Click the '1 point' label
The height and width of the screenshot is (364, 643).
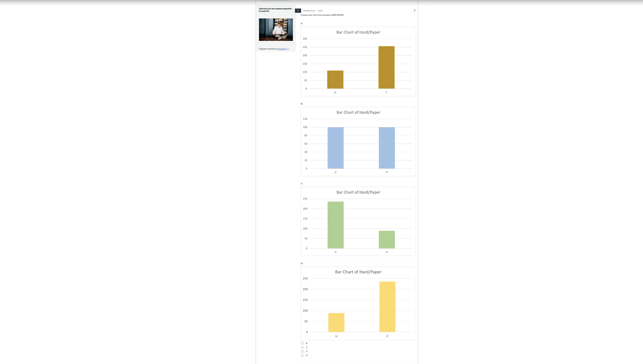tap(320, 11)
